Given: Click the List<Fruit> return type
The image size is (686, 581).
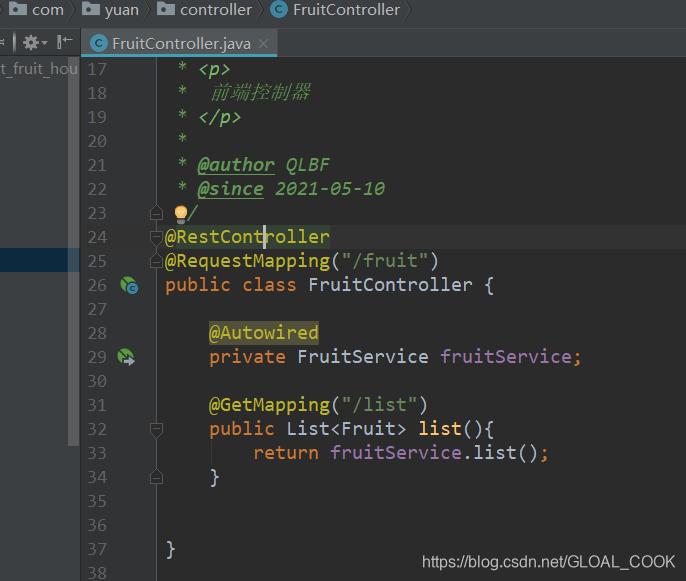Looking at the screenshot, I should (346, 429).
